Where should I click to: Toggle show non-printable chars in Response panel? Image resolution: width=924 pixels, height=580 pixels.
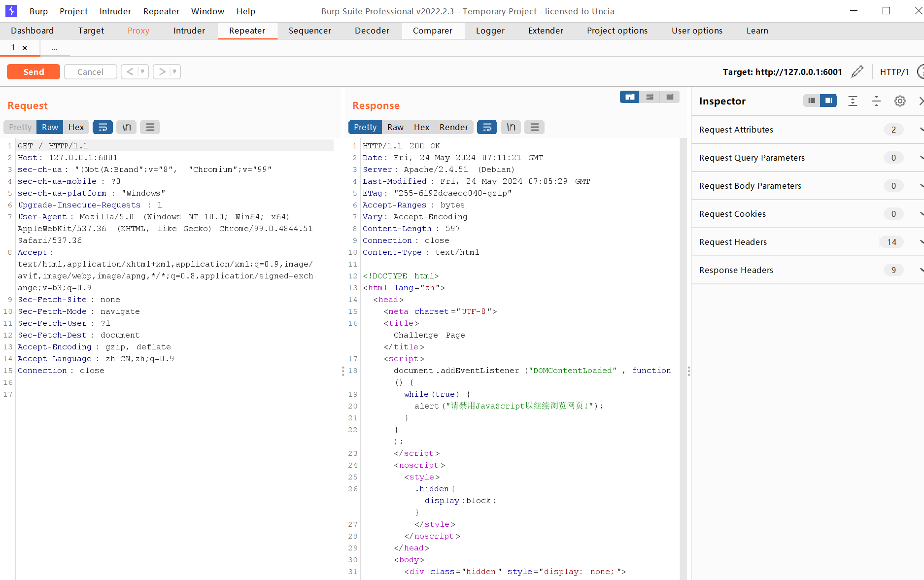point(511,127)
